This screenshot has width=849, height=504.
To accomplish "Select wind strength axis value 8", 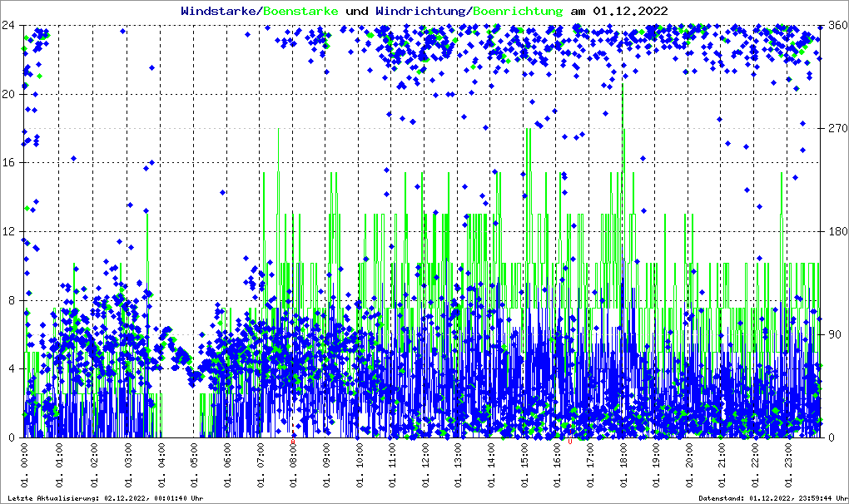I will pos(12,301).
